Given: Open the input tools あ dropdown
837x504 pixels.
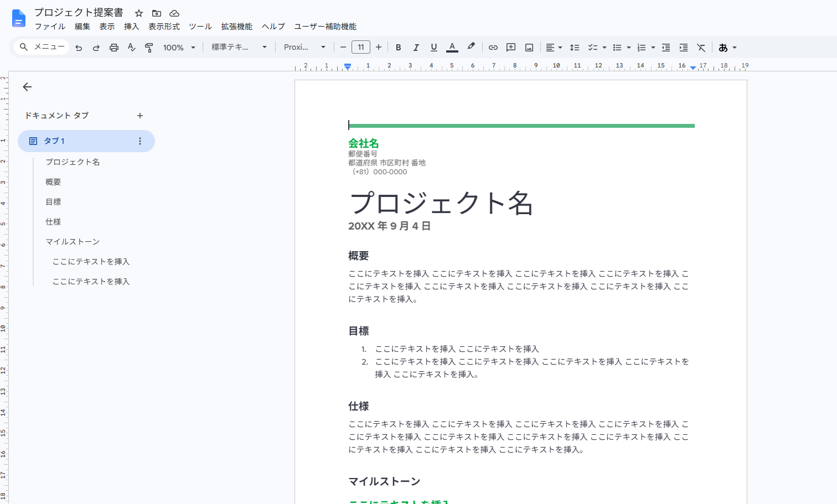Looking at the screenshot, I should coord(727,48).
